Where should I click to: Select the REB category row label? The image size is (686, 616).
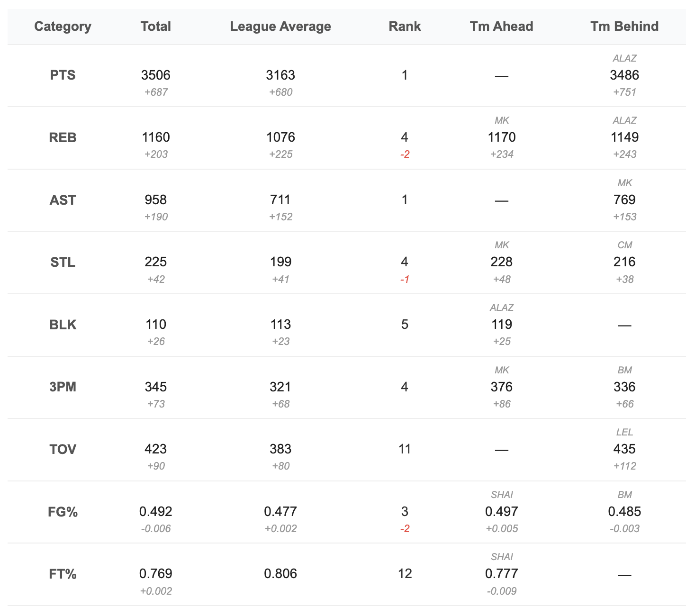coord(63,137)
